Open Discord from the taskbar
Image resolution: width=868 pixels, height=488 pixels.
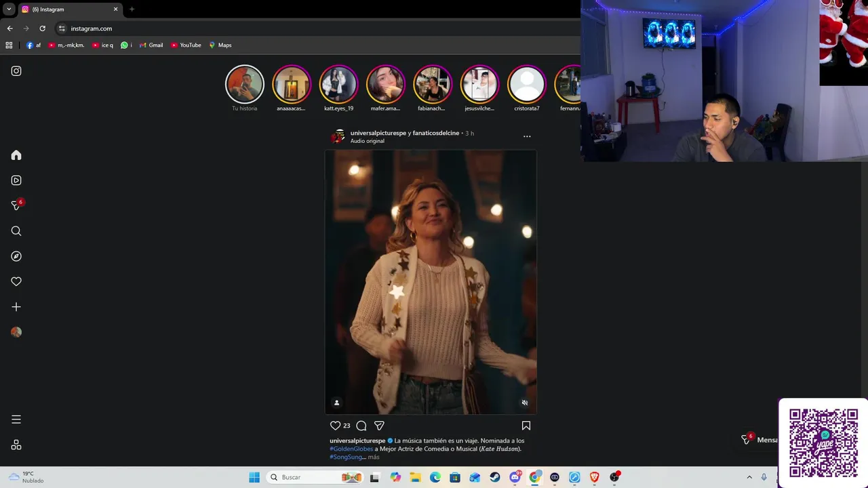[515, 477]
